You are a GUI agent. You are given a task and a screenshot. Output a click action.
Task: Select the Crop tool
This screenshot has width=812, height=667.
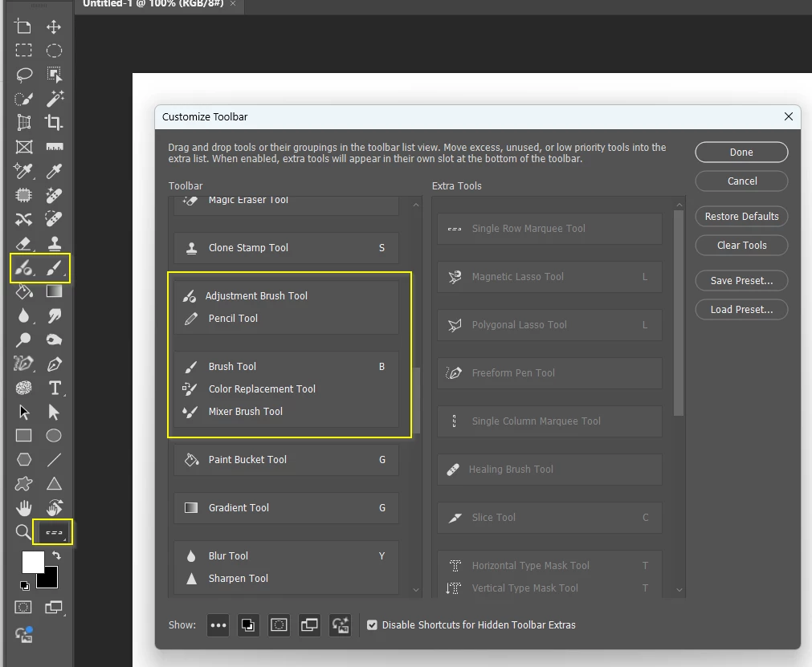(x=54, y=123)
